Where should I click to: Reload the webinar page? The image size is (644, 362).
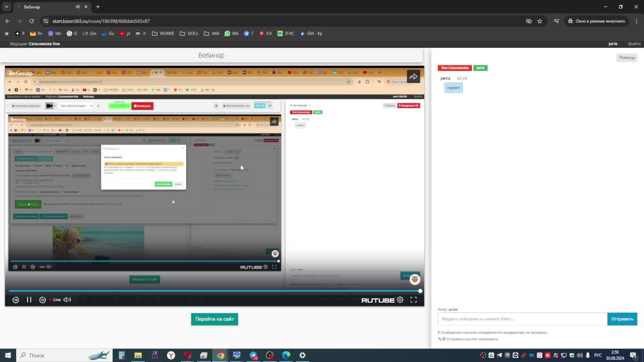[x=31, y=21]
